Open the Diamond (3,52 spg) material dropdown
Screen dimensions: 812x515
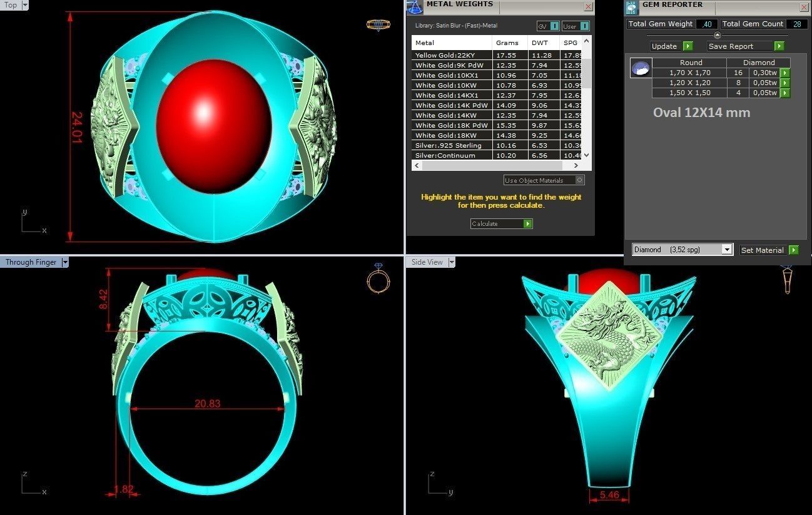pos(726,250)
